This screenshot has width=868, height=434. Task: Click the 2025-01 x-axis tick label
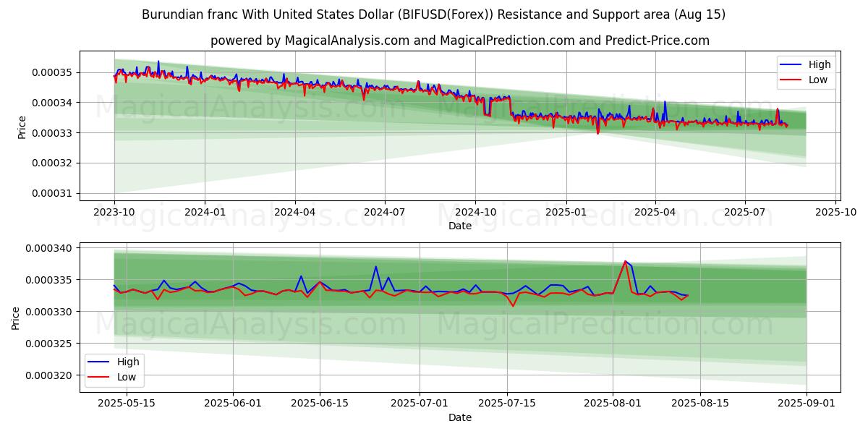[x=566, y=213]
